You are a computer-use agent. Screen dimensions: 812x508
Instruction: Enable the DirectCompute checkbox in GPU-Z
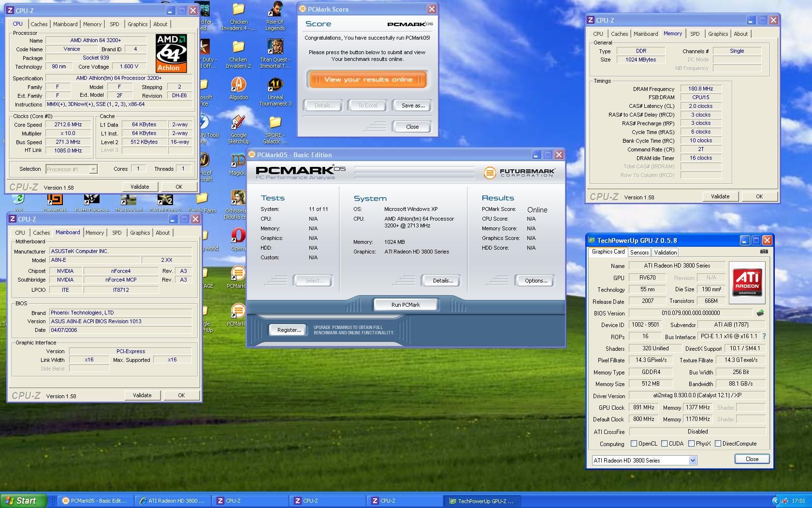click(718, 444)
